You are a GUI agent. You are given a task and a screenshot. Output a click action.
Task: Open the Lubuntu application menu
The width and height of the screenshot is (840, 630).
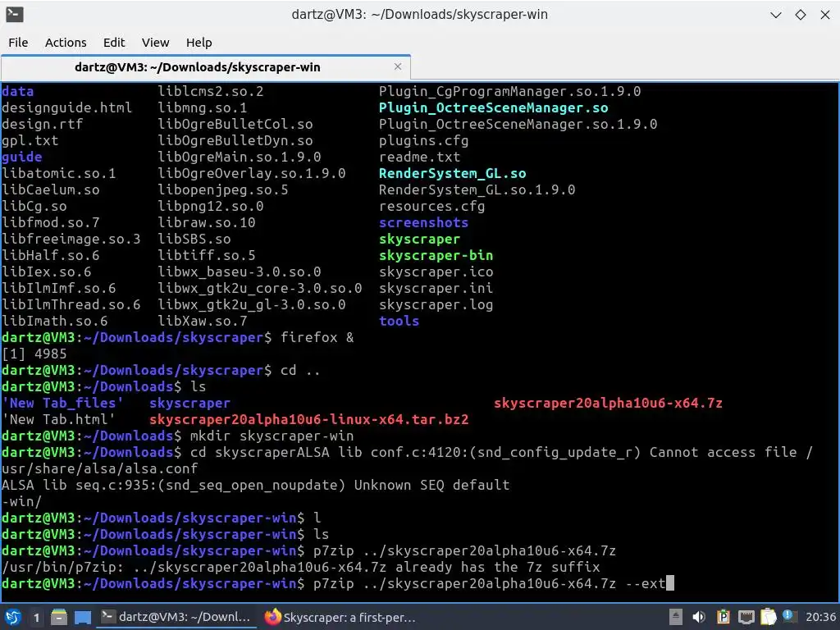click(x=12, y=617)
